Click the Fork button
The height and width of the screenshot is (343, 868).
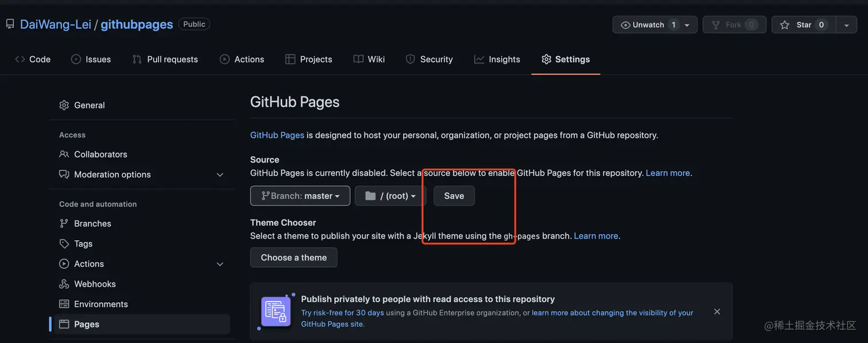(734, 25)
